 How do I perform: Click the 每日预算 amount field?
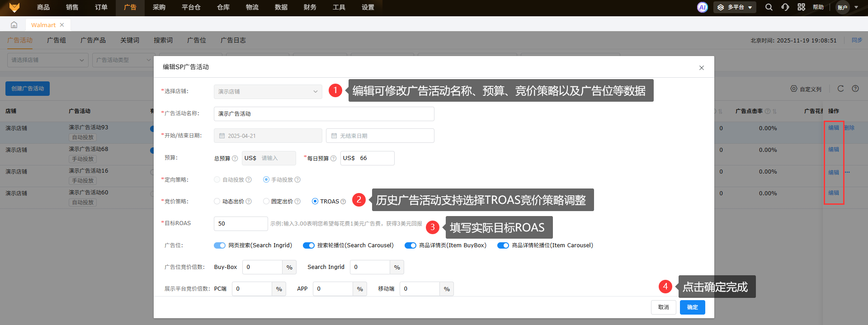(368, 158)
